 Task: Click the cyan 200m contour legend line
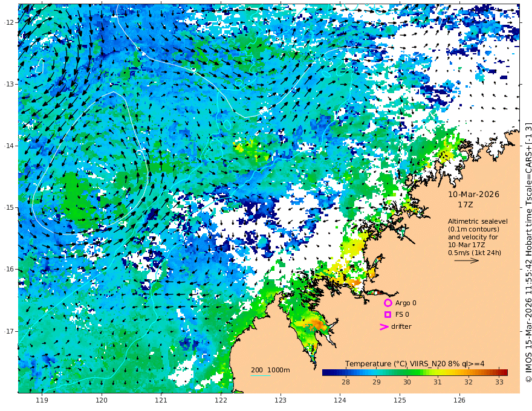pos(261,375)
